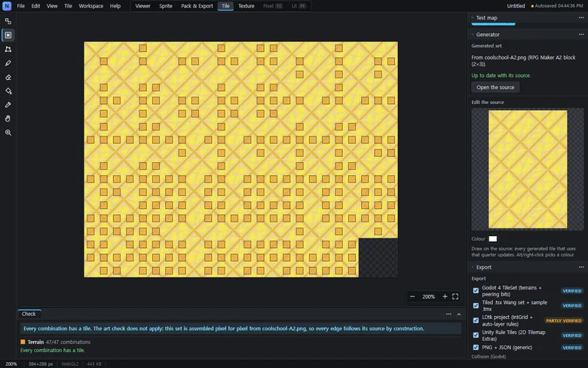Select the Hand pan tool
588x368 pixels.
(8, 119)
